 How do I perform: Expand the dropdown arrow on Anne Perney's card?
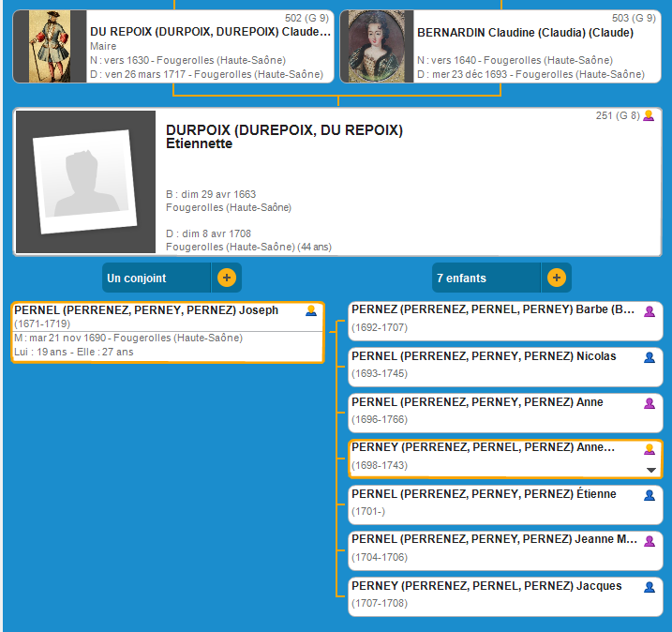(x=650, y=469)
